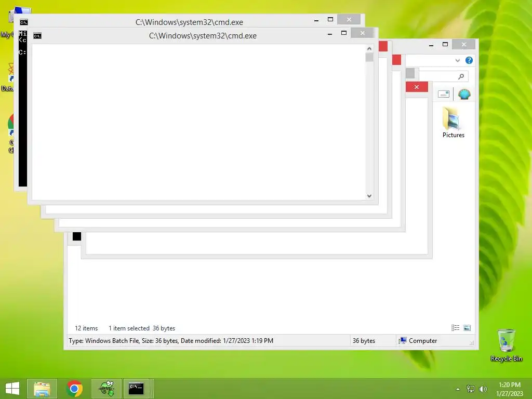Open the Help question mark in Explorer
The width and height of the screenshot is (532, 399).
point(469,60)
